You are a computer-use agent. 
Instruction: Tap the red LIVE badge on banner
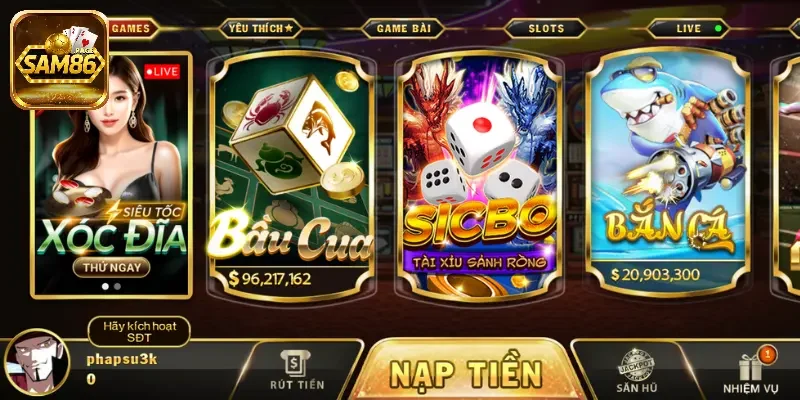162,71
